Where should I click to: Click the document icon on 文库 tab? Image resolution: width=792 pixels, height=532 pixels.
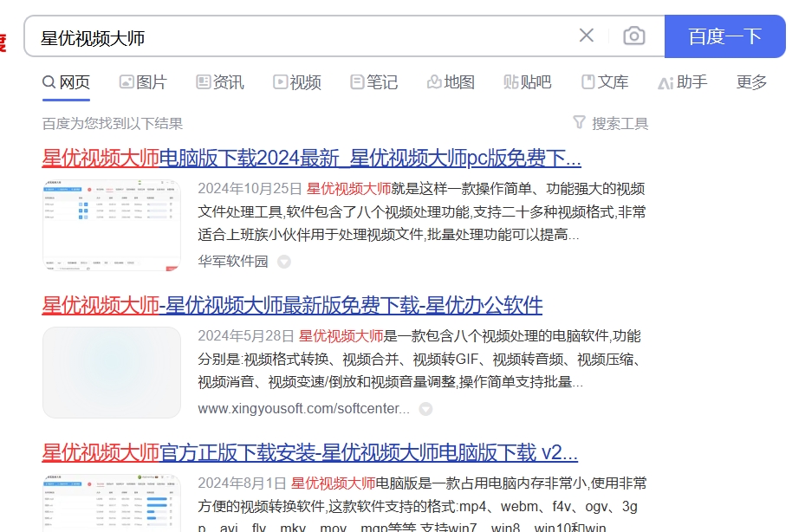(588, 81)
